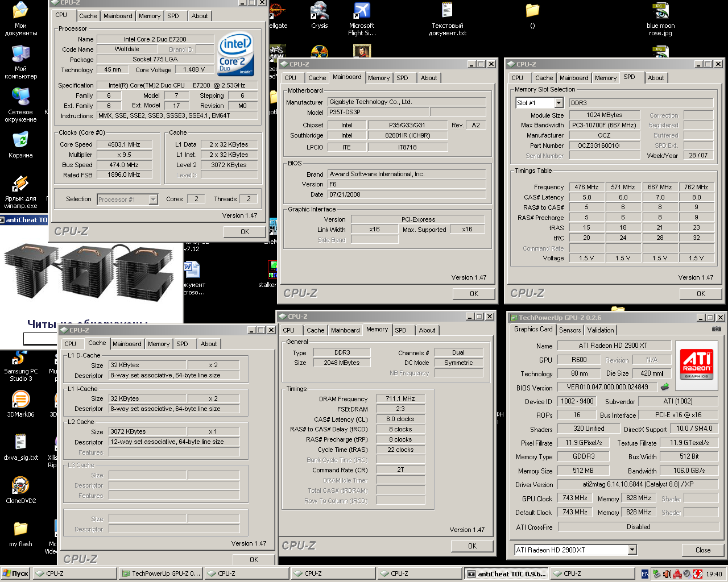Open Cache tab in the CPU-Z Mainboard window
The height and width of the screenshot is (582, 728).
(317, 78)
